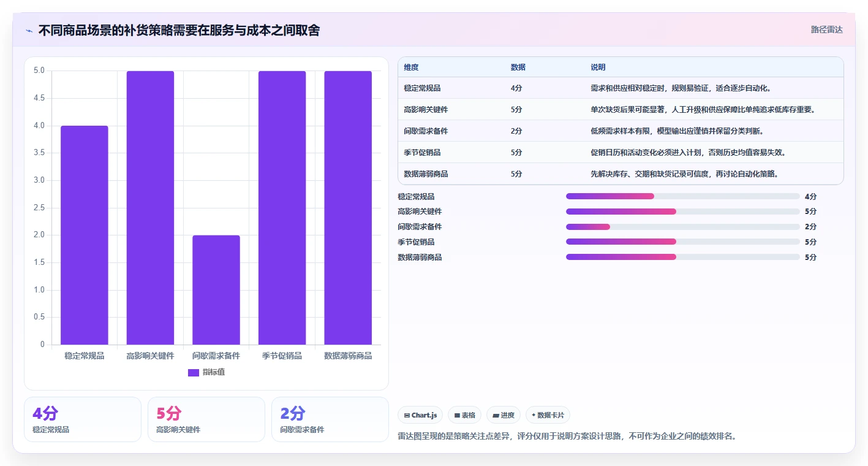Screen dimensions: 868x466
Task: Select the 进度 tag
Action: [504, 415]
